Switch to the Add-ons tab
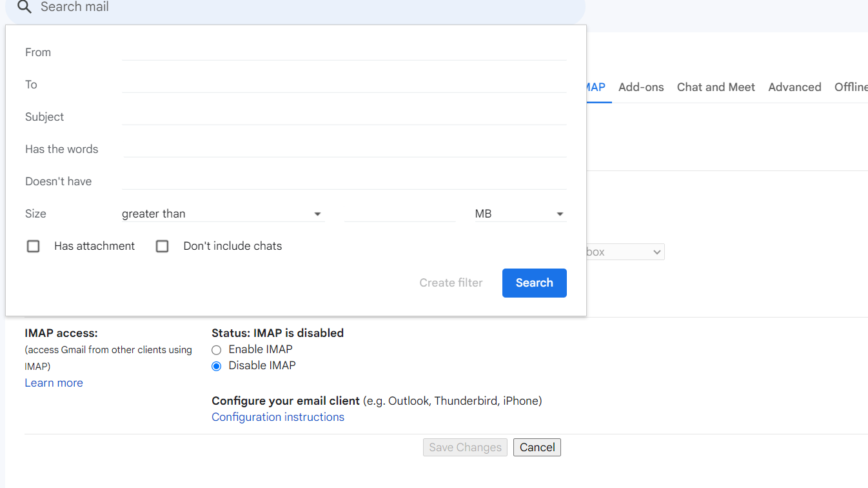The image size is (868, 488). point(641,87)
